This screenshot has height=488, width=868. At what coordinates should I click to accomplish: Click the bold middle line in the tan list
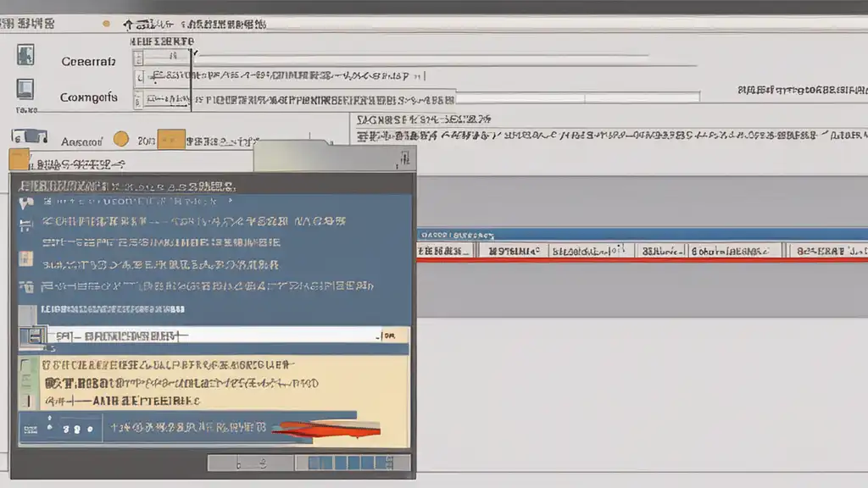[x=181, y=383]
